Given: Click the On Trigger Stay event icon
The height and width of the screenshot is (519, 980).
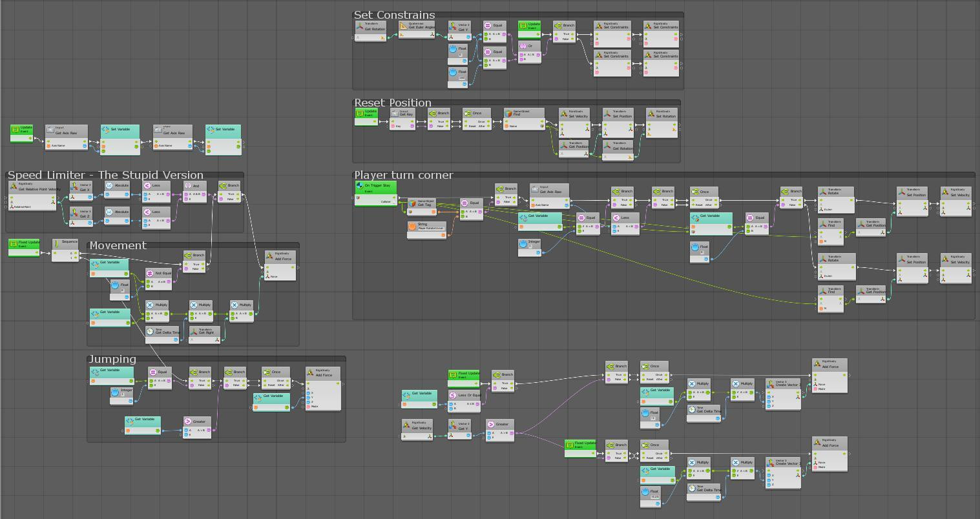Looking at the screenshot, I should click(360, 186).
